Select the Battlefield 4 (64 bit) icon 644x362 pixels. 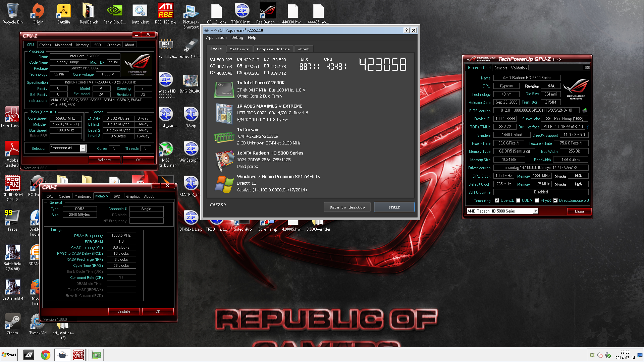12,257
